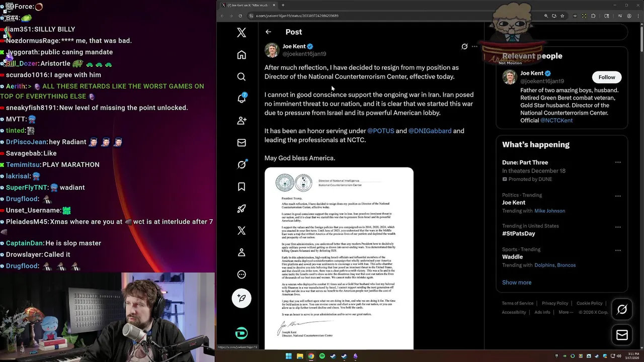Open the Mike Johnson trending link
644x362 pixels.
point(549,211)
